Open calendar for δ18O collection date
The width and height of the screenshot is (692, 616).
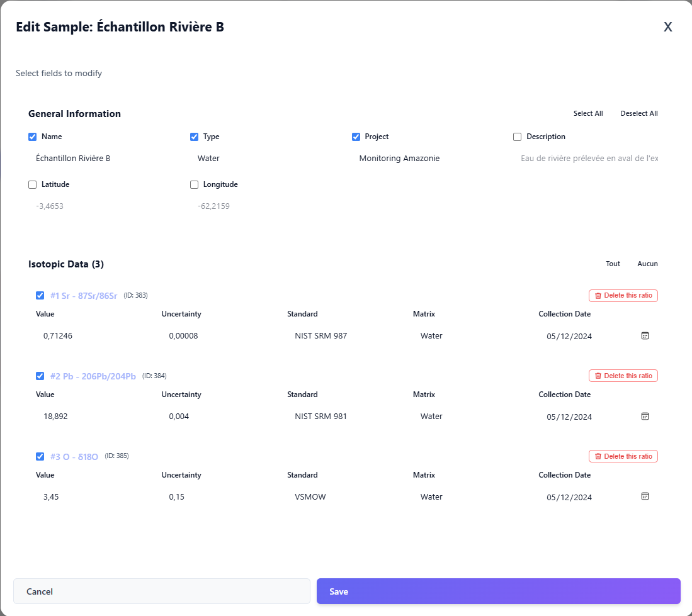[645, 496]
